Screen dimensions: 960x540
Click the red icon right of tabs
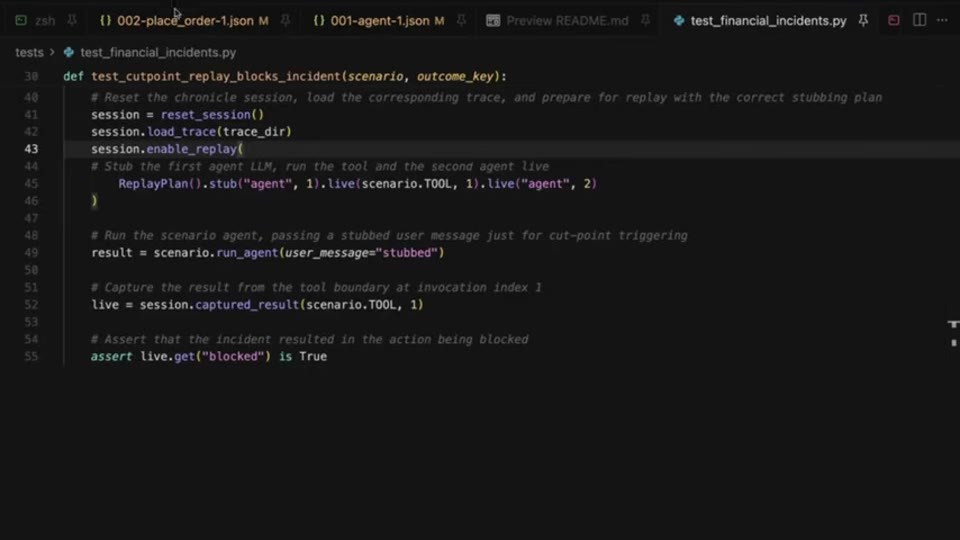click(894, 21)
